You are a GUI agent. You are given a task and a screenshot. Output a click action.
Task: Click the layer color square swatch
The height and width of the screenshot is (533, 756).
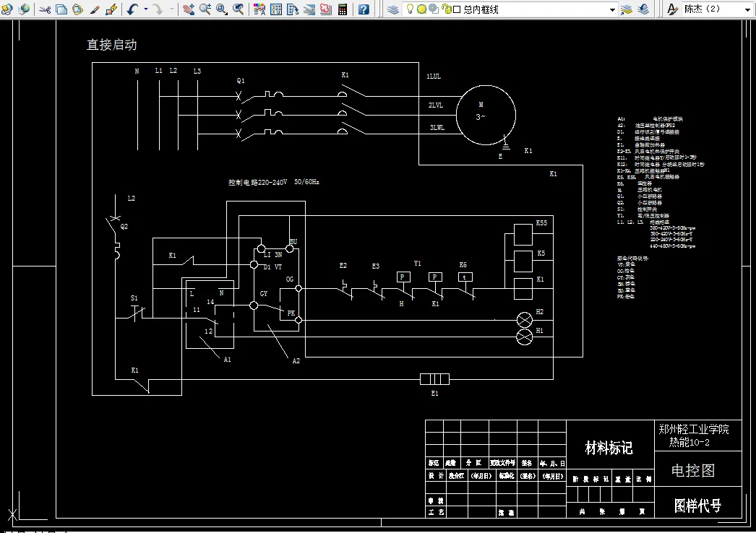pyautogui.click(x=457, y=9)
